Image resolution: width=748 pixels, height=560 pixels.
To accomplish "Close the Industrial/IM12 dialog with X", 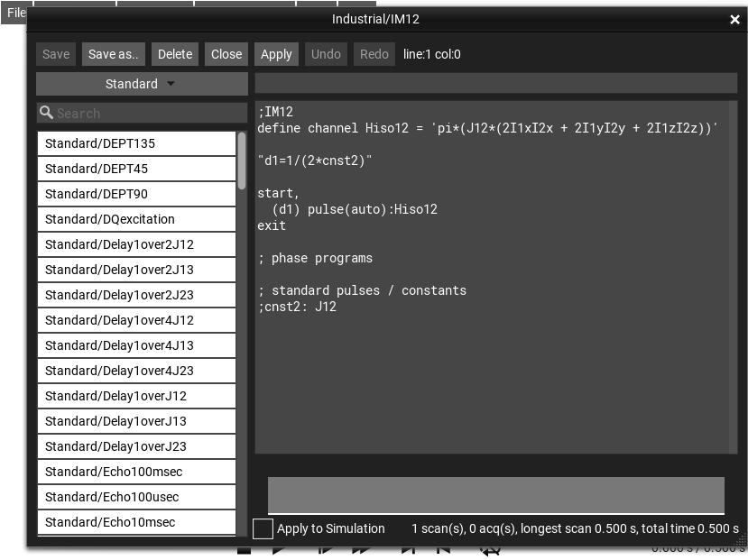I will coord(734,19).
